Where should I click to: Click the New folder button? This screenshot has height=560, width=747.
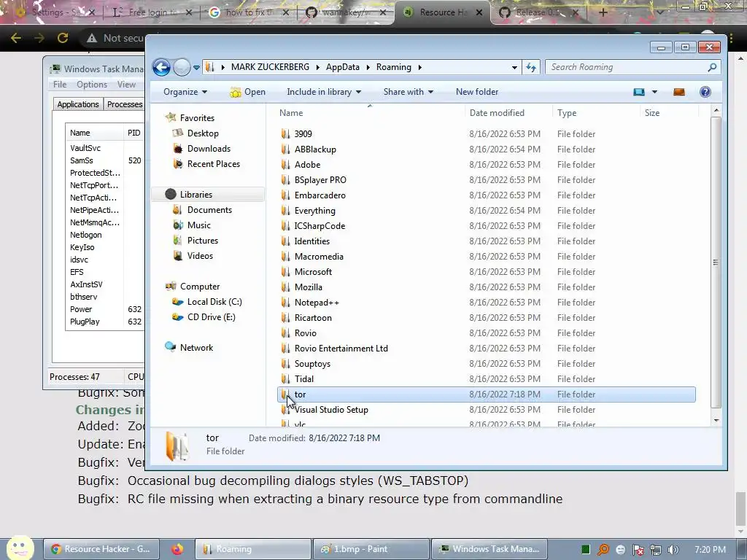[x=477, y=92]
